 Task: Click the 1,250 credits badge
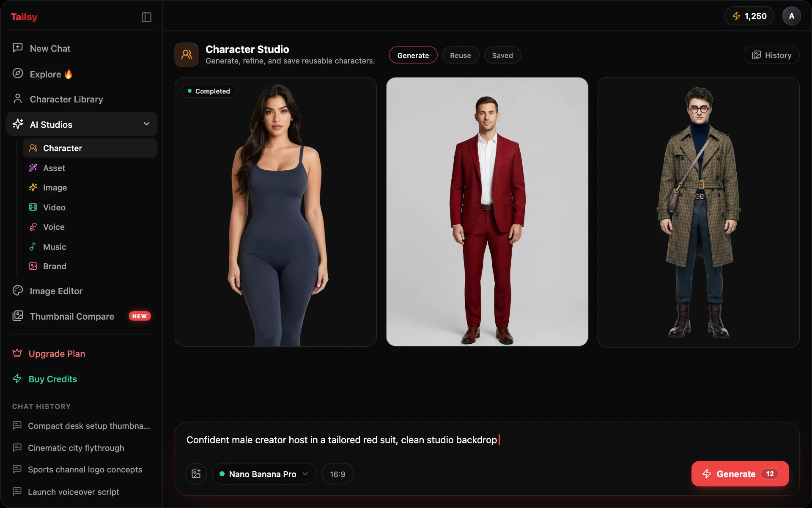[749, 16]
